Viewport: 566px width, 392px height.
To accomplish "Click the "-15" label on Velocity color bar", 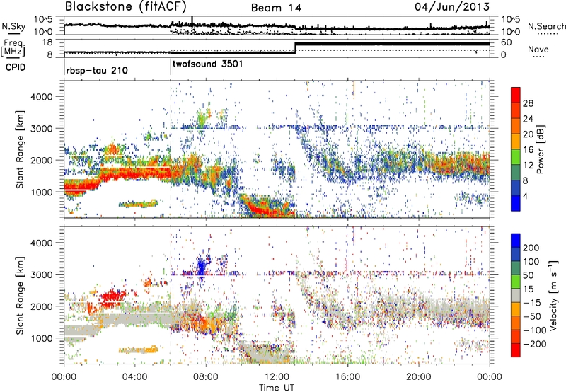I will 532,303.
